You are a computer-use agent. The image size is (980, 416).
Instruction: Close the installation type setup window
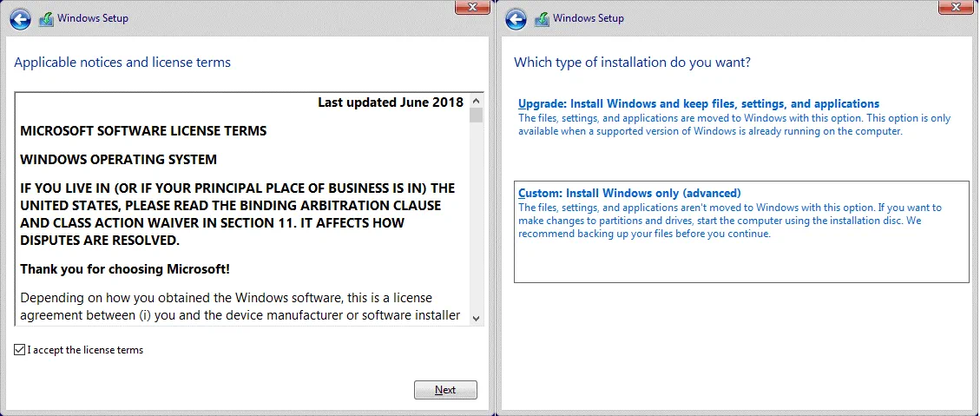pyautogui.click(x=957, y=7)
